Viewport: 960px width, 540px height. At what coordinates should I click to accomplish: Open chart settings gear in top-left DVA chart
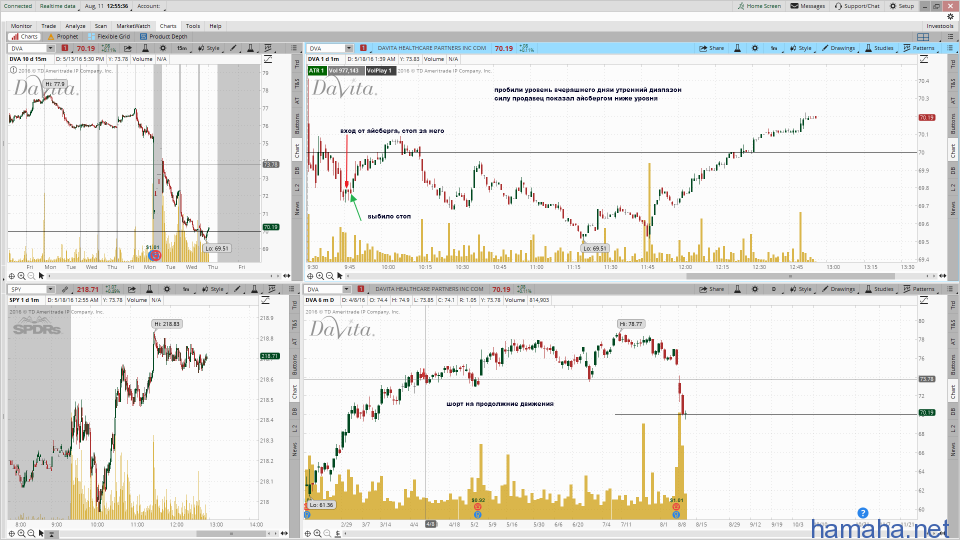tap(163, 48)
